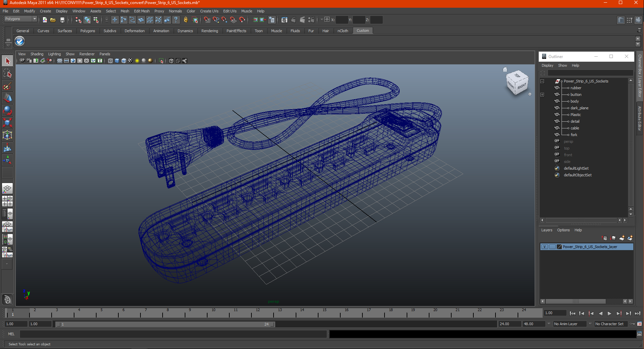The width and height of the screenshot is (644, 349).
Task: Toggle display type box of Power_Strip layer
Action: coord(552,247)
